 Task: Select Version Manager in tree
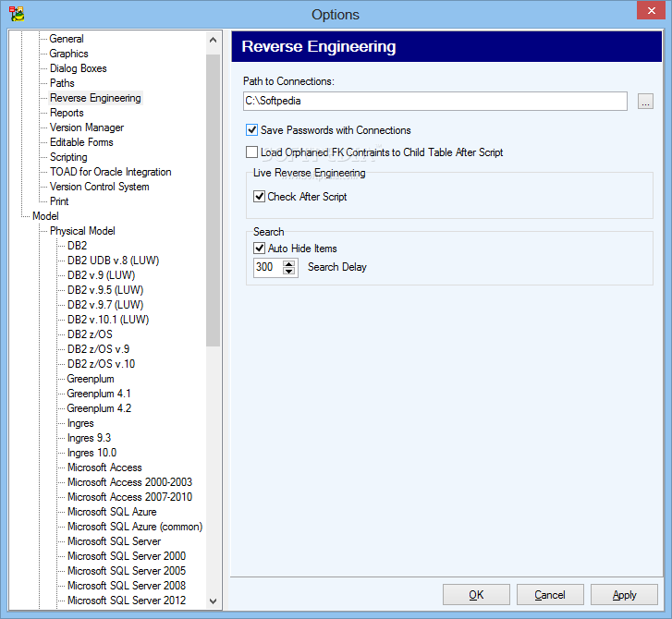[x=87, y=127]
